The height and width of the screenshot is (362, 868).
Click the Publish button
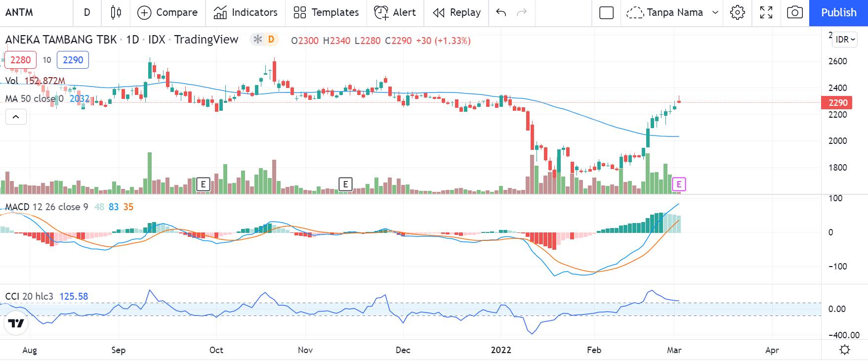click(x=838, y=13)
